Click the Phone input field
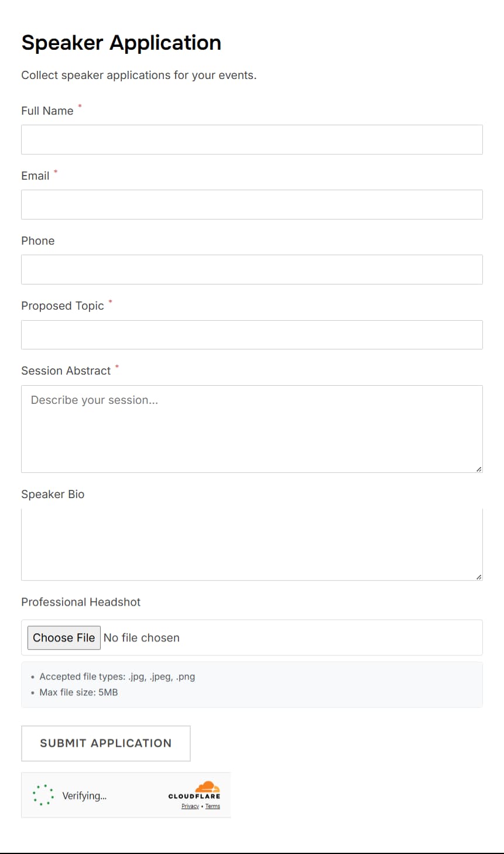504x854 pixels. [x=252, y=269]
